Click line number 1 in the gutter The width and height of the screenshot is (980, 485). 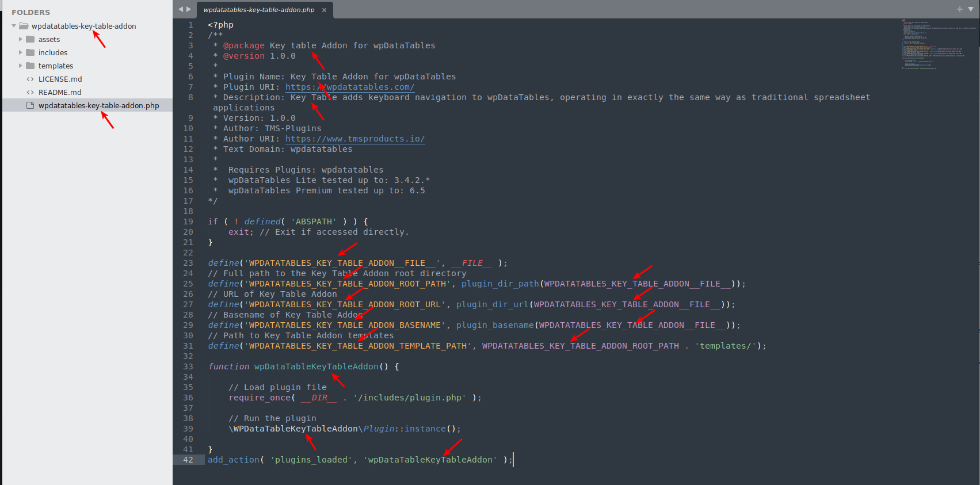coord(190,25)
